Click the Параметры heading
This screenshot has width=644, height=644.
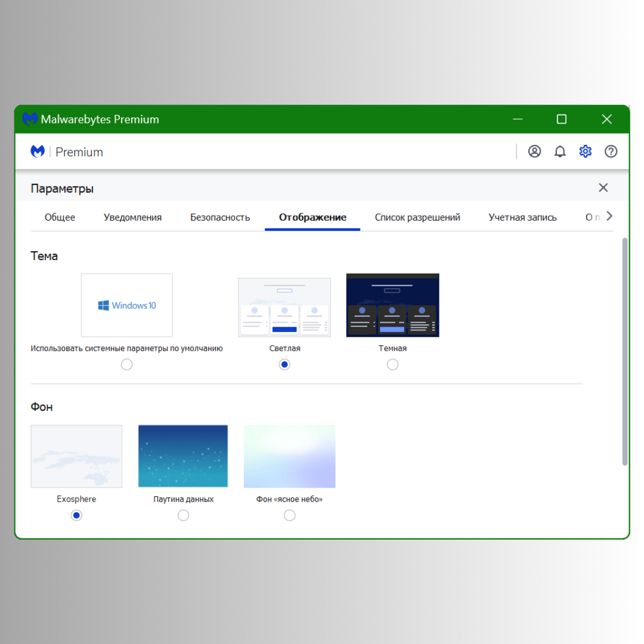[x=62, y=188]
